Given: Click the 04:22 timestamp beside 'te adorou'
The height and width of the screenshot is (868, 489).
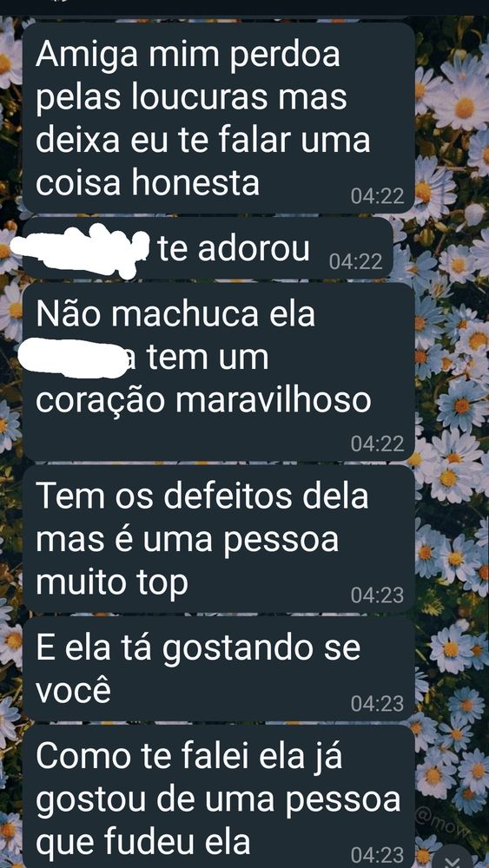Looking at the screenshot, I should (356, 261).
